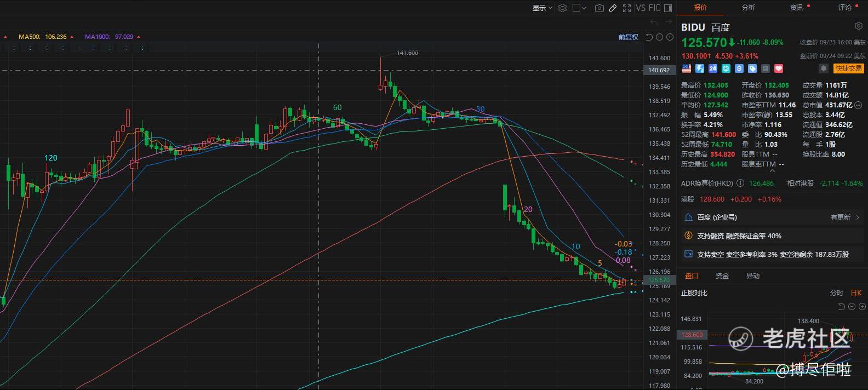Click the lightning Lv2 quote icon
The image size is (868, 390).
point(699,68)
